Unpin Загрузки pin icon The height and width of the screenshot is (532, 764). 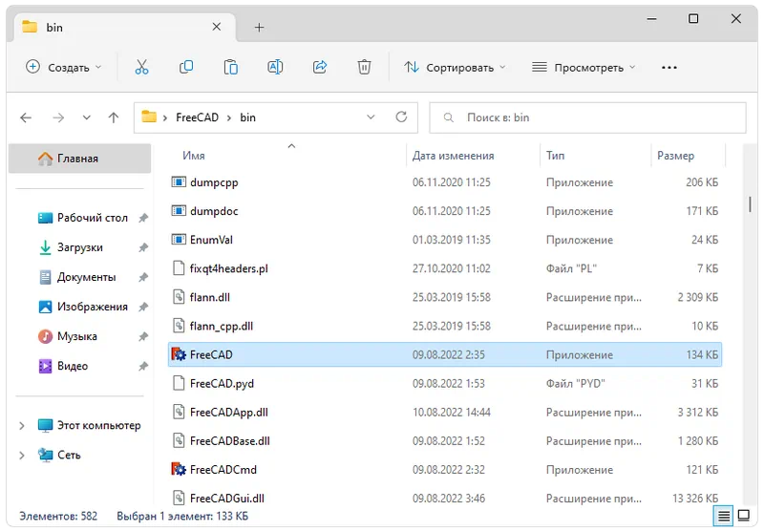pyautogui.click(x=143, y=247)
